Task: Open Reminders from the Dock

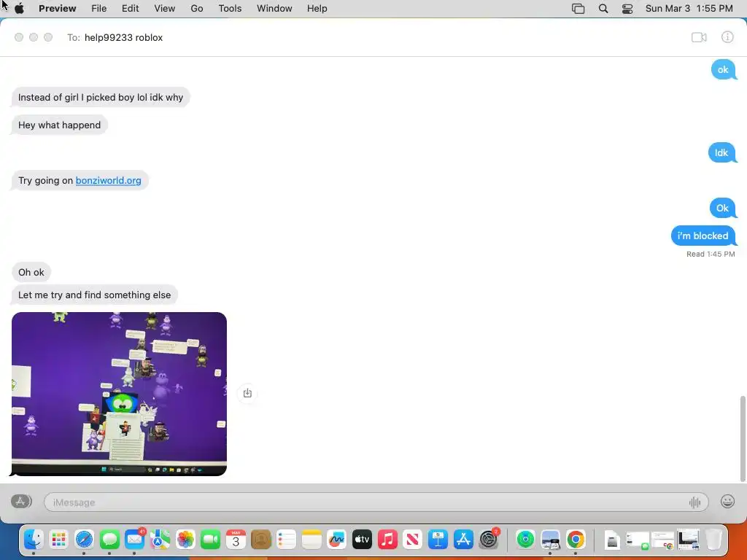Action: click(286, 540)
